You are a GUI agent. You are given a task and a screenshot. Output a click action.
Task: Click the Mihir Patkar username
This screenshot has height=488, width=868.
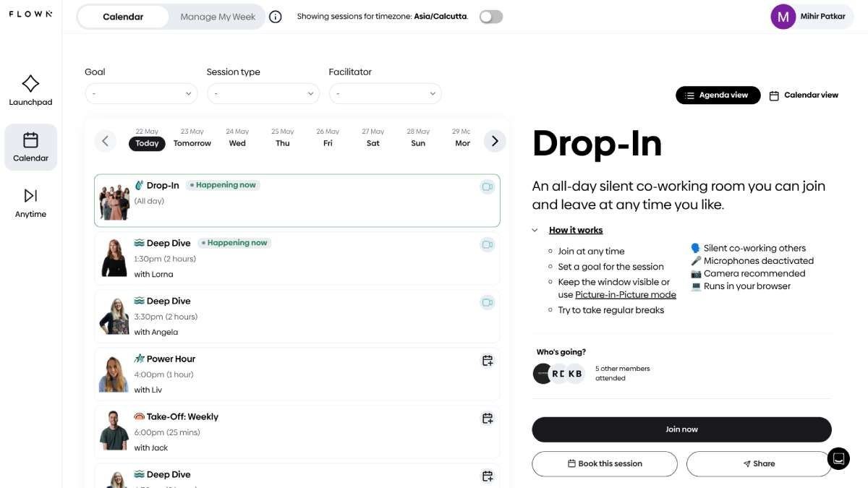pos(822,17)
